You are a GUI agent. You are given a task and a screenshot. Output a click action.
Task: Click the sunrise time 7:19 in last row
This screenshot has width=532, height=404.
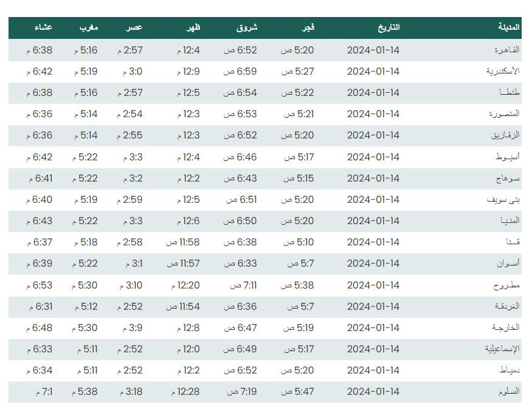[x=242, y=392]
